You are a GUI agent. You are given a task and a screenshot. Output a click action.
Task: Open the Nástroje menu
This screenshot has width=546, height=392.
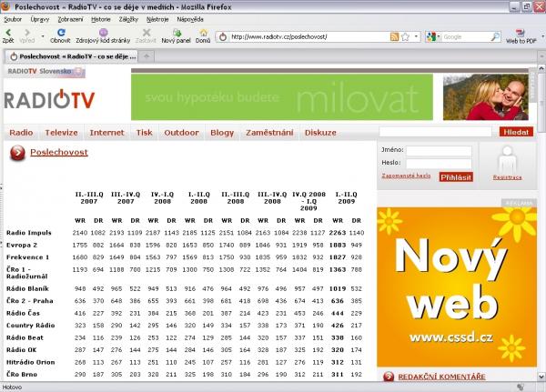(157, 19)
